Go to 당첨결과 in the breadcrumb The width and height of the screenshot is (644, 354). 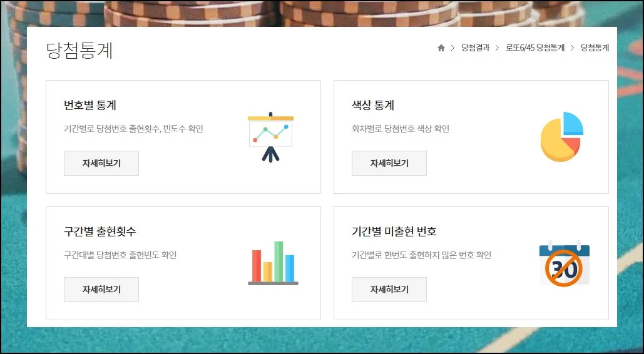[475, 48]
